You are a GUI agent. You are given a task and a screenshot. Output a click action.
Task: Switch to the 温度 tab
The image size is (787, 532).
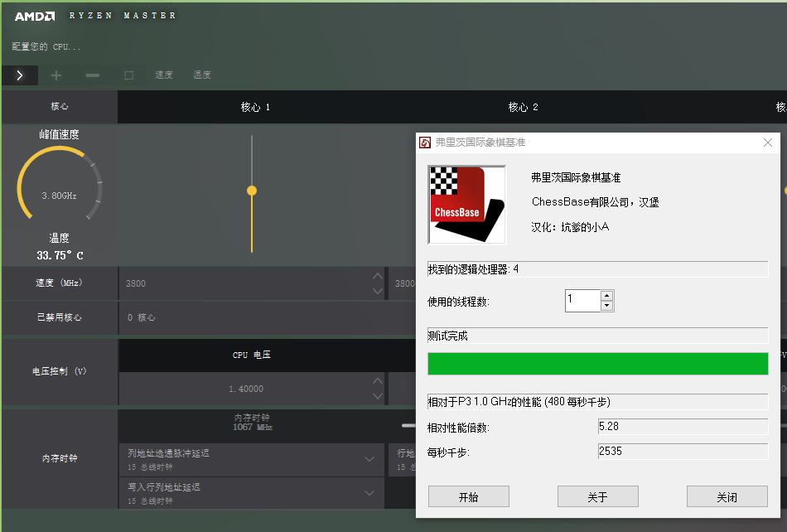pos(201,75)
